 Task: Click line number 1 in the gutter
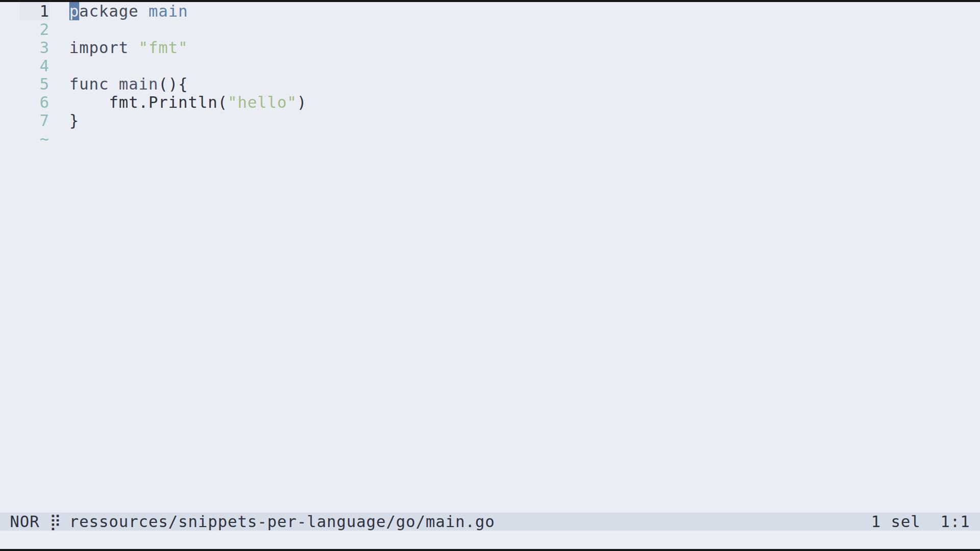44,11
